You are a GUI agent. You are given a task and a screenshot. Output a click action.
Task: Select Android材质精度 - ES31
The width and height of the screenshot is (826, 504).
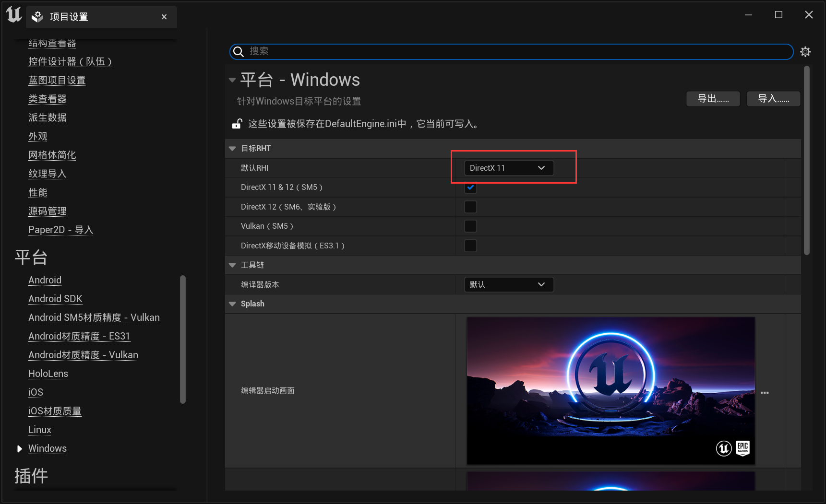tap(79, 336)
